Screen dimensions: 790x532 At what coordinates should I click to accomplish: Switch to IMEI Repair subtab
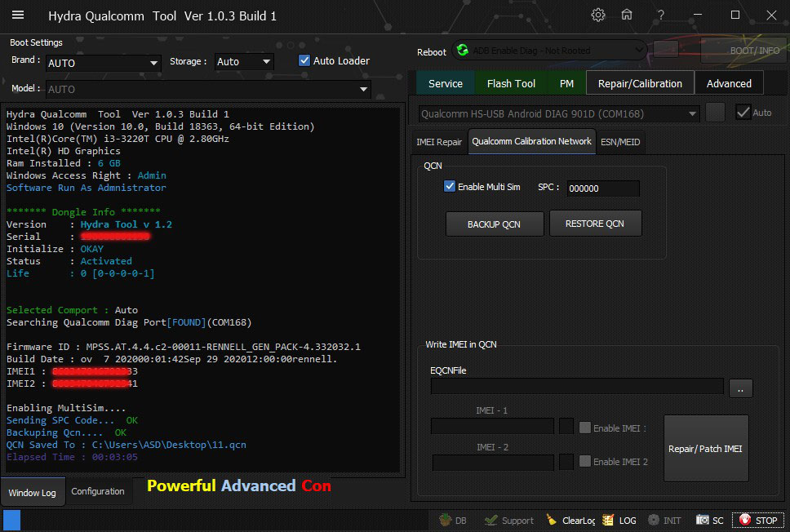(x=439, y=142)
